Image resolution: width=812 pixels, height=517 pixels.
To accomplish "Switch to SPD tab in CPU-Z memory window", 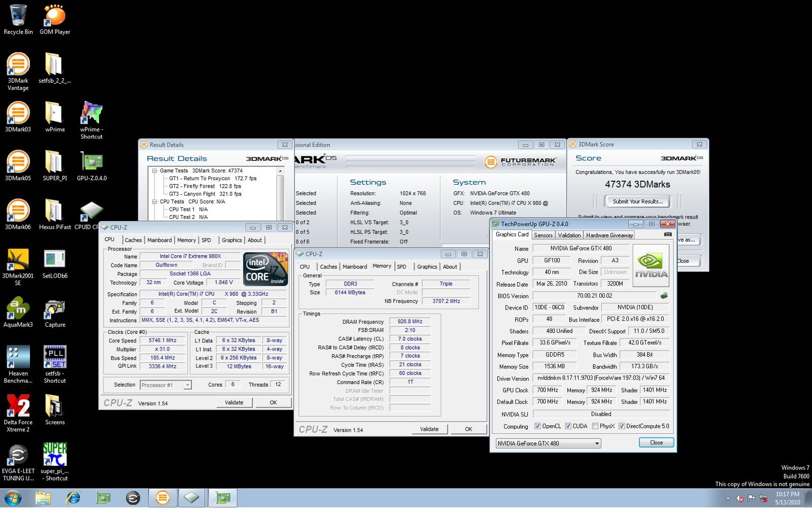I will 401,267.
